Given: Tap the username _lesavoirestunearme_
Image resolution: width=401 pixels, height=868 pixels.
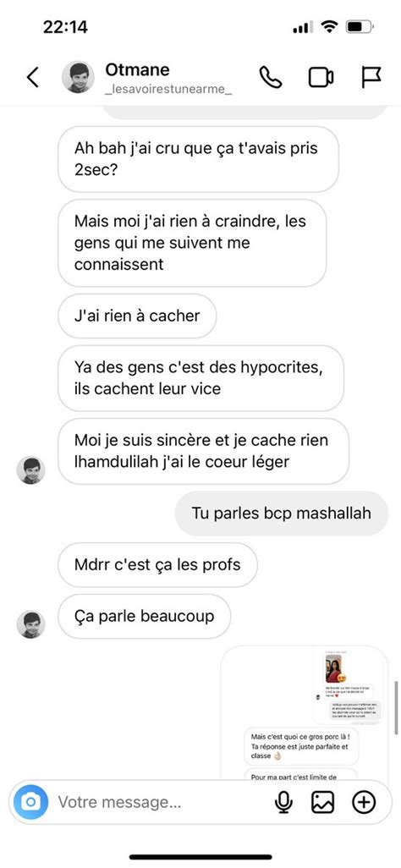Looking at the screenshot, I should [168, 91].
